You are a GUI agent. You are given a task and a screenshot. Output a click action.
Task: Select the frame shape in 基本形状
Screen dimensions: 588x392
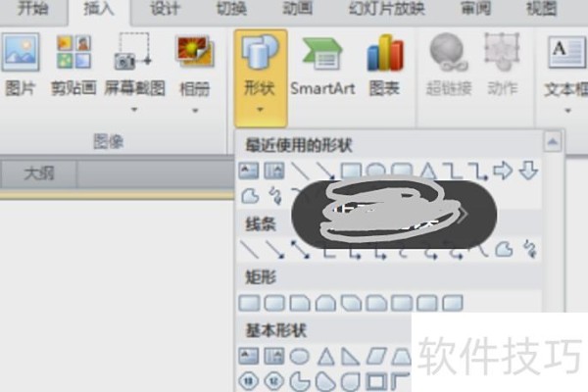(x=376, y=382)
